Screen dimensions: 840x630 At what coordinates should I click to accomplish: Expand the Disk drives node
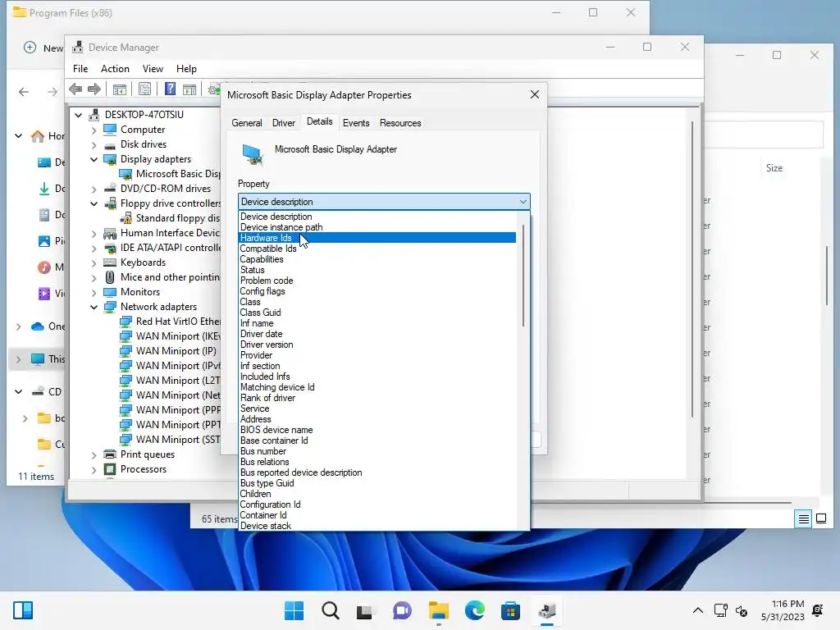(94, 144)
